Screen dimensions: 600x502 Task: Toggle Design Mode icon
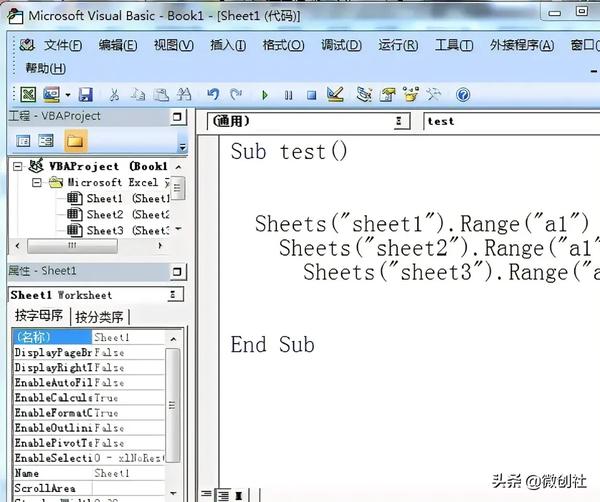pyautogui.click(x=335, y=95)
